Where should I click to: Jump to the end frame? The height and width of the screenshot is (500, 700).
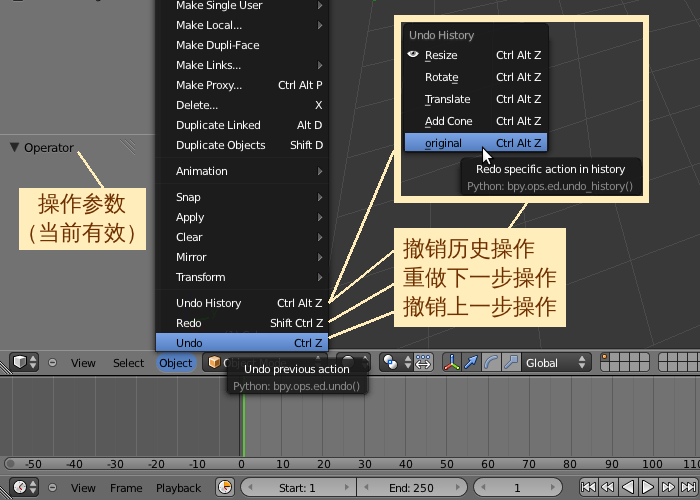688,488
